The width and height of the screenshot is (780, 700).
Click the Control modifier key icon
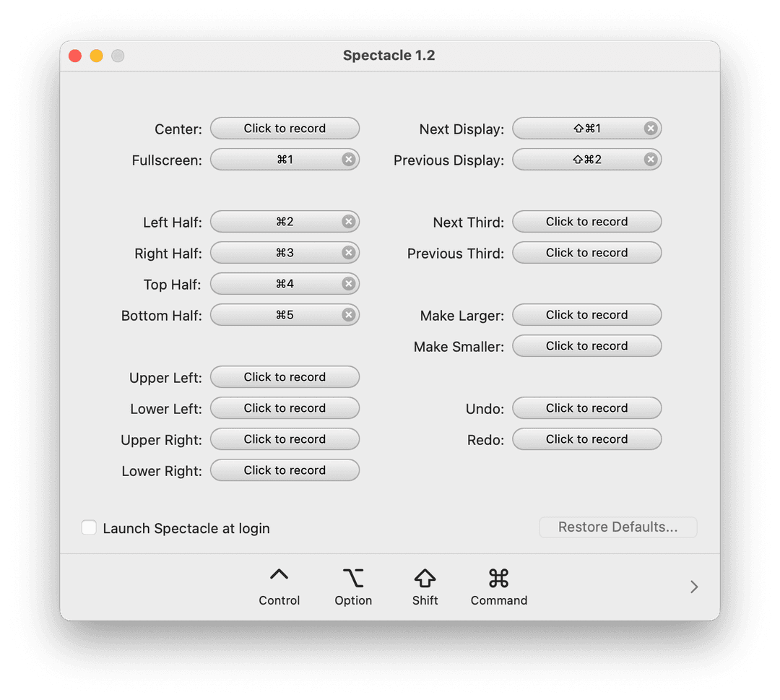click(279, 576)
